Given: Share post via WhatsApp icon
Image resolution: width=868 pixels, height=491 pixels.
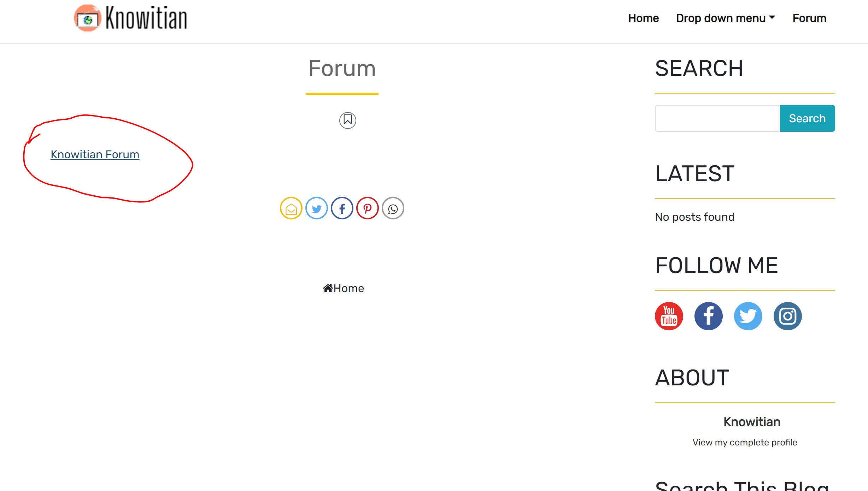Looking at the screenshot, I should [x=393, y=208].
